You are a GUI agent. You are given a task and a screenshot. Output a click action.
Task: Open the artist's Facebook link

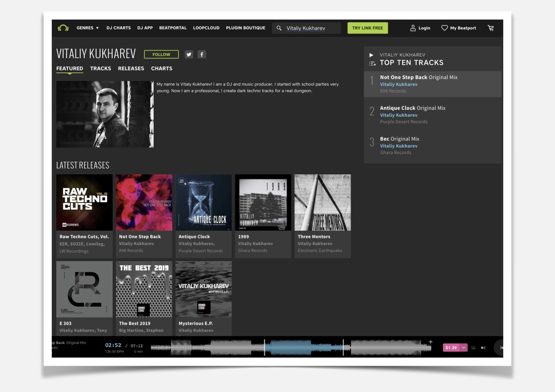tap(202, 55)
